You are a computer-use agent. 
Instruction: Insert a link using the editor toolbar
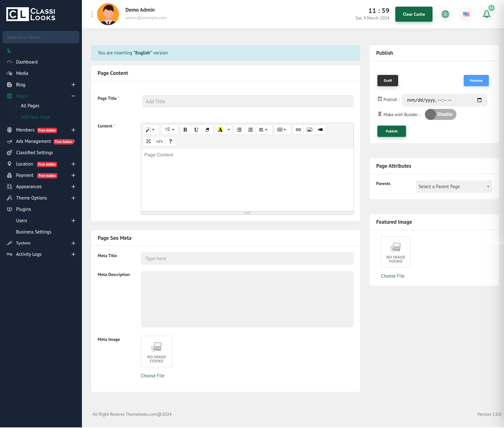click(298, 130)
